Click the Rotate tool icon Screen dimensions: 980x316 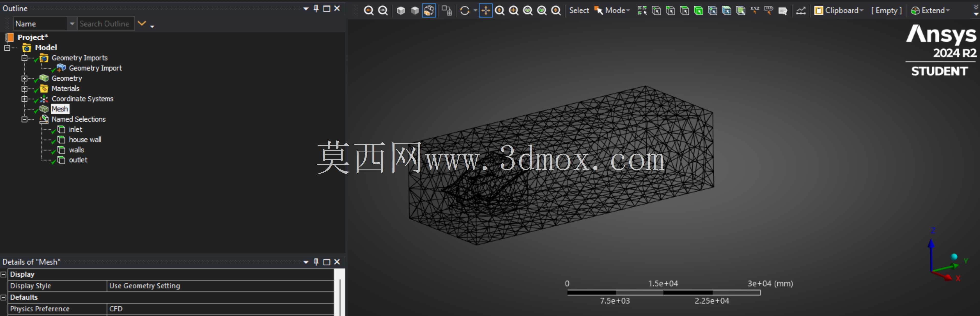(x=465, y=11)
